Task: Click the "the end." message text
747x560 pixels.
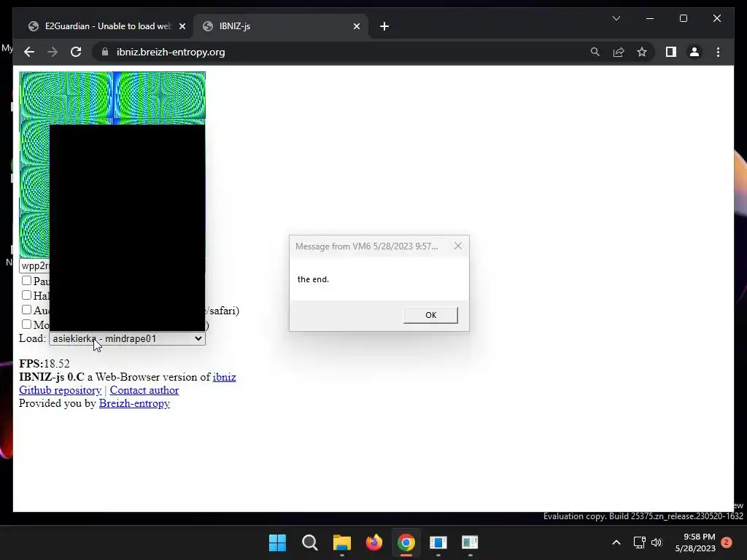Action: 313,279
